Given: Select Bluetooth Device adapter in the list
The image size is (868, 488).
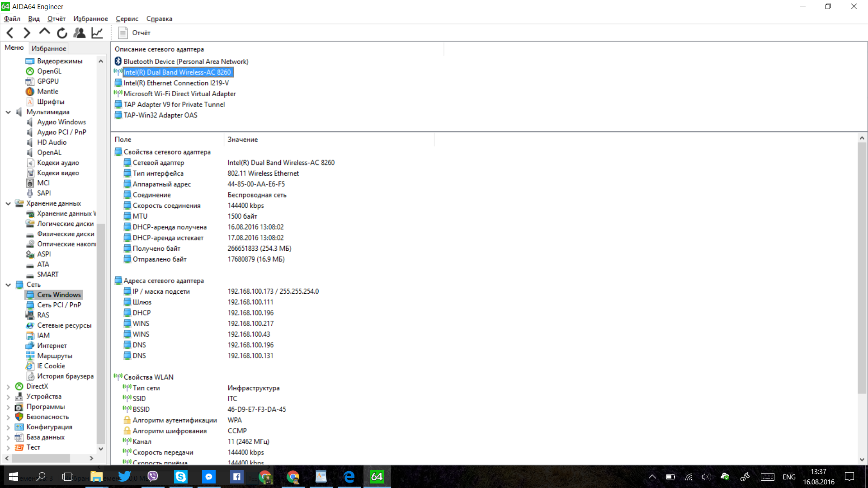Looking at the screenshot, I should (x=186, y=61).
